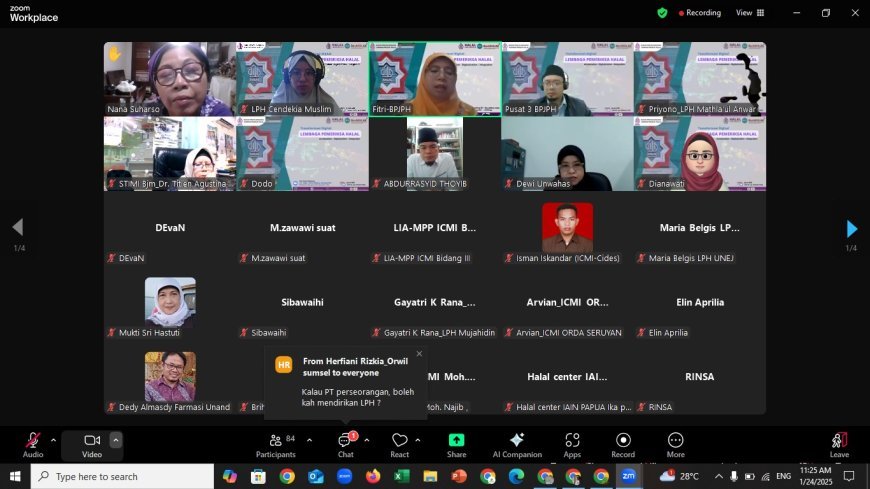Focus the taskbar search box
This screenshot has width=870, height=489.
coord(122,476)
